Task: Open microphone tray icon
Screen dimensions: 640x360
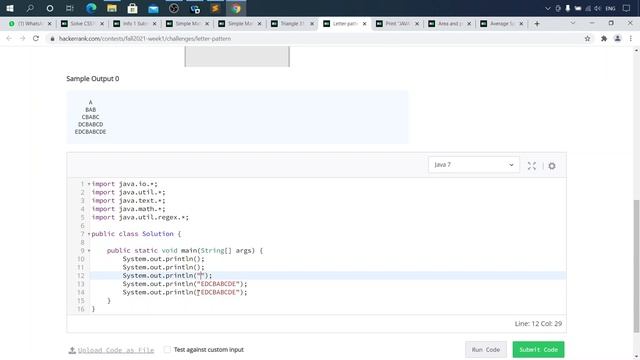Action: [x=567, y=8]
